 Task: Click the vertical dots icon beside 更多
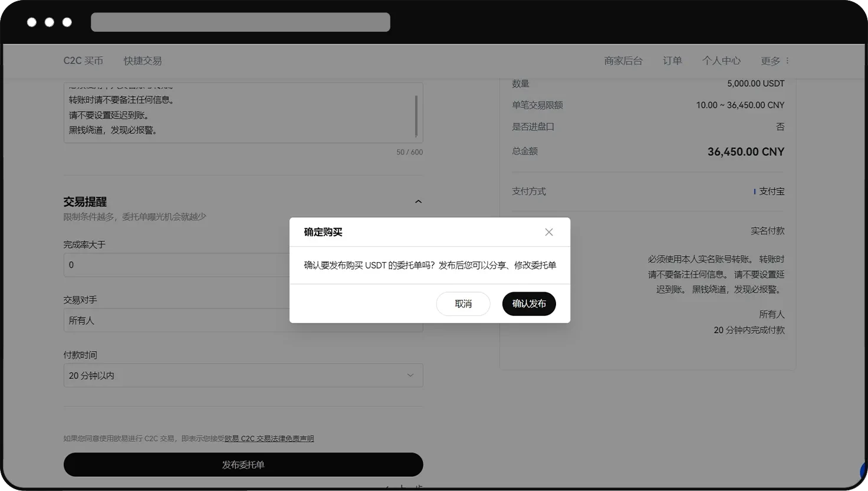(787, 61)
